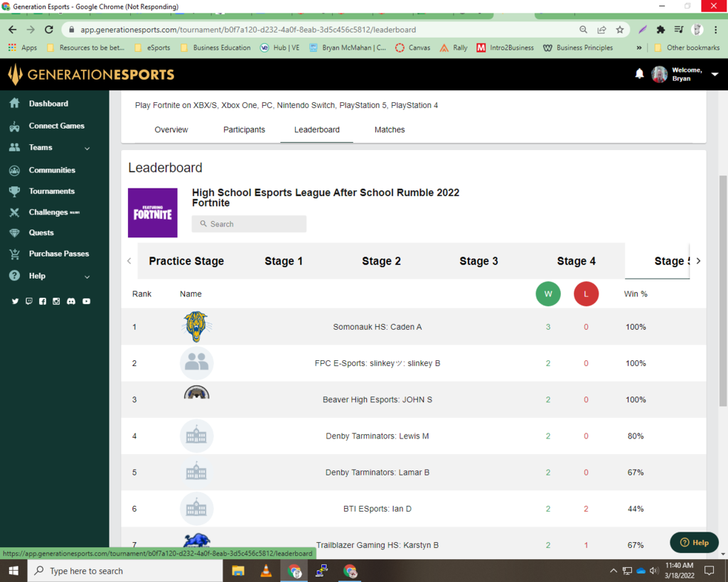Click the Purchase Passes cart icon
Viewport: 728px width, 582px height.
click(14, 254)
